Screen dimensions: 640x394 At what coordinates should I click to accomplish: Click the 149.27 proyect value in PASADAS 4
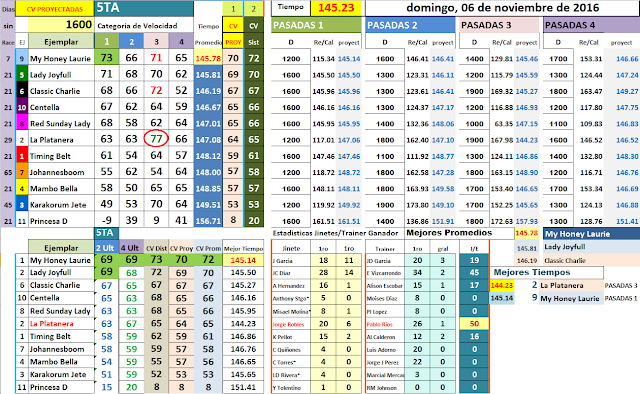627,91
